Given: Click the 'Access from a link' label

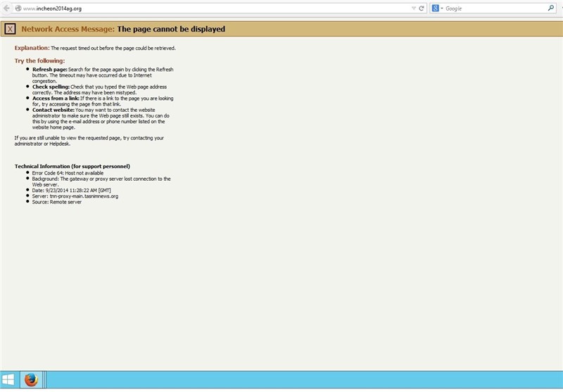Looking at the screenshot, I should point(56,99).
